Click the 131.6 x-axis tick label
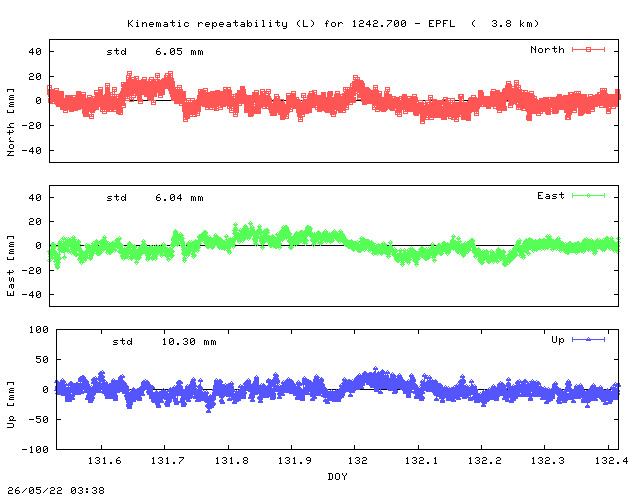 click(x=104, y=460)
